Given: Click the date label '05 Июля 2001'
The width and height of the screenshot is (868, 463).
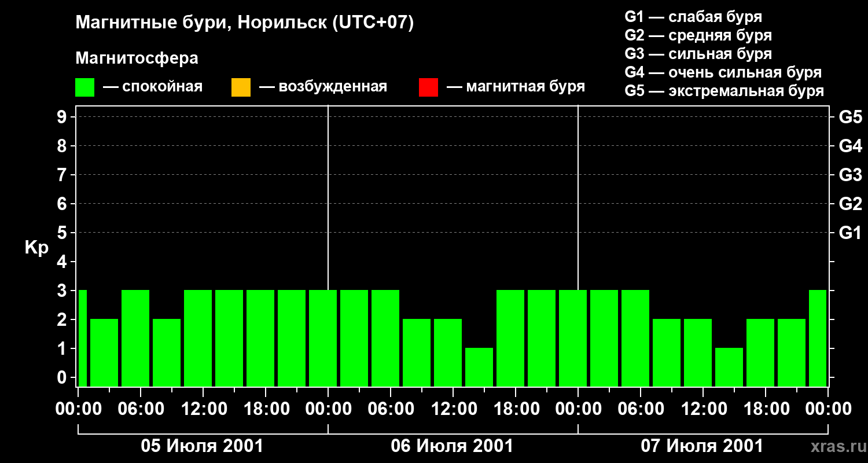Looking at the screenshot, I should coord(203,446).
